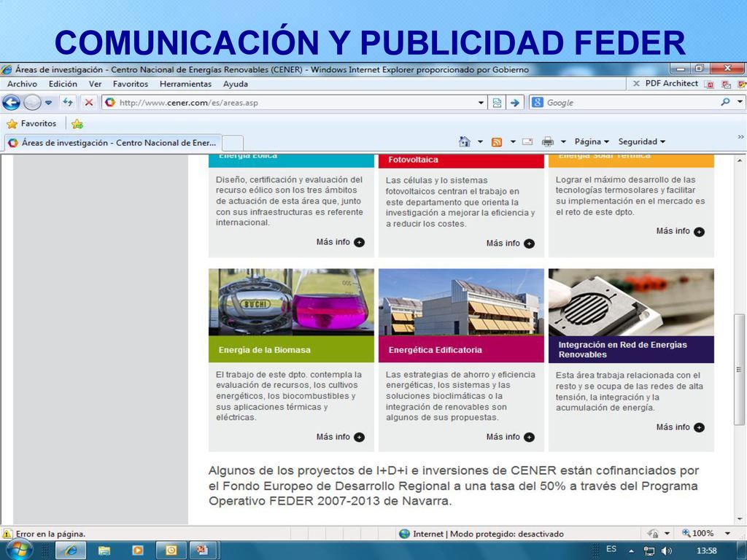Viewport: 747px width, 560px height.
Task: Expand the Home button dropdown arrow
Action: 480,141
